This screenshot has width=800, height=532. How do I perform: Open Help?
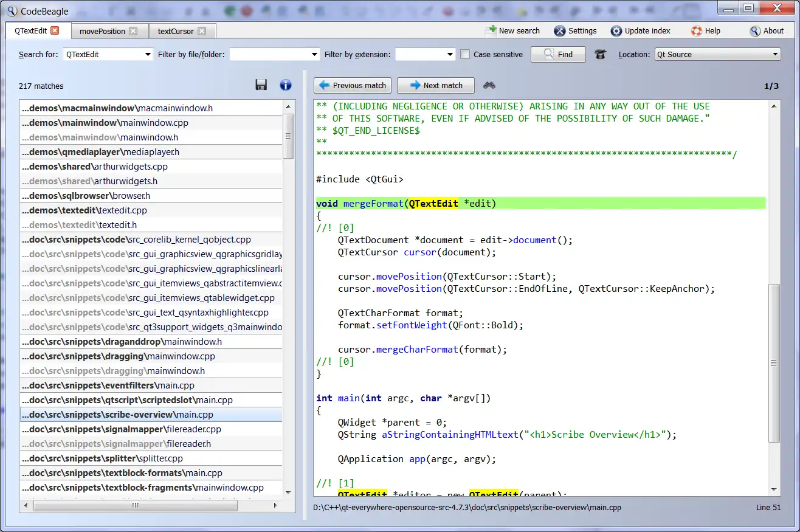point(706,30)
